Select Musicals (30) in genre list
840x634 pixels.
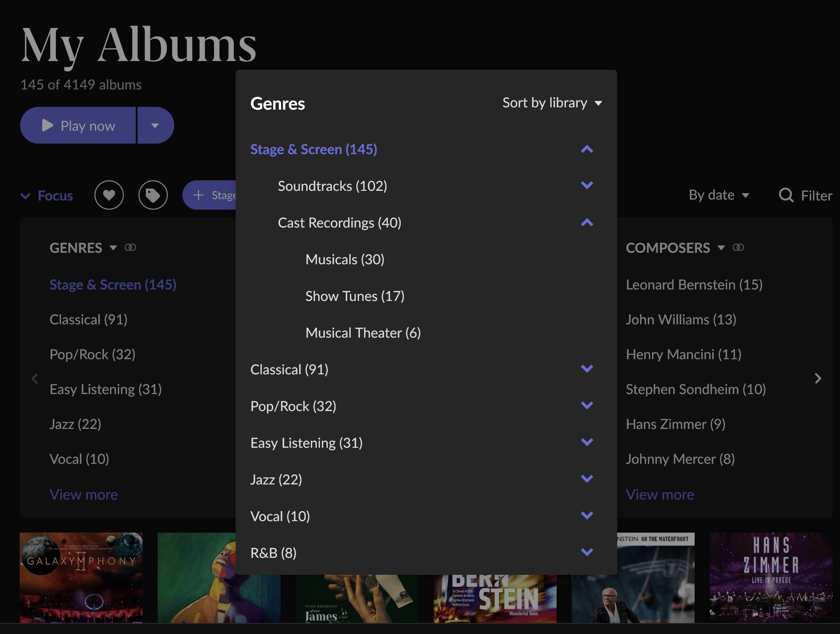(x=345, y=260)
